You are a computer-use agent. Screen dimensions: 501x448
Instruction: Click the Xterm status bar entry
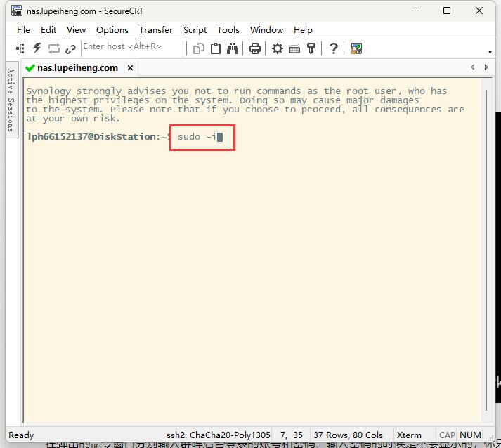click(409, 435)
